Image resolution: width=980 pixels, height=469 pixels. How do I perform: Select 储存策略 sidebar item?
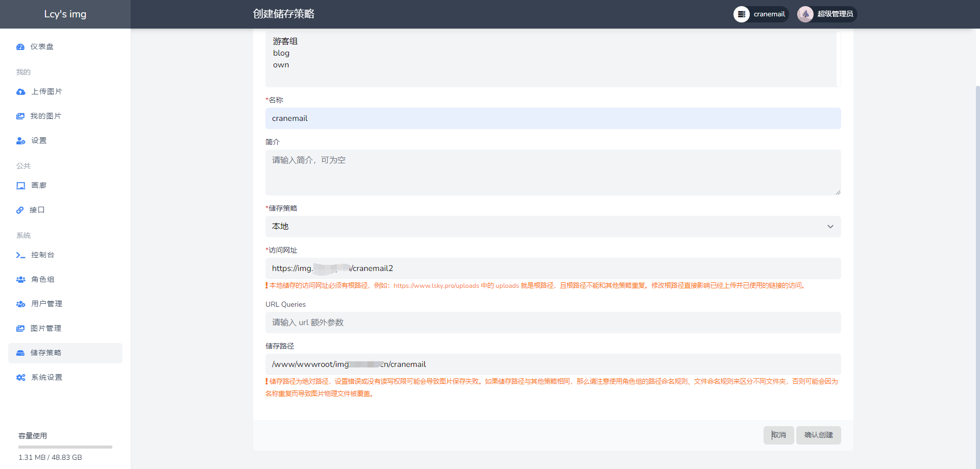[x=65, y=353]
